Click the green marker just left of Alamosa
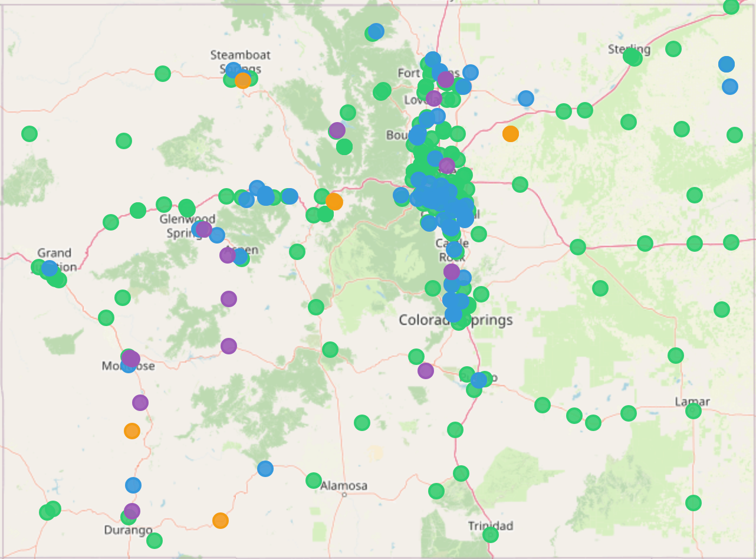This screenshot has width=756, height=559. (x=314, y=481)
